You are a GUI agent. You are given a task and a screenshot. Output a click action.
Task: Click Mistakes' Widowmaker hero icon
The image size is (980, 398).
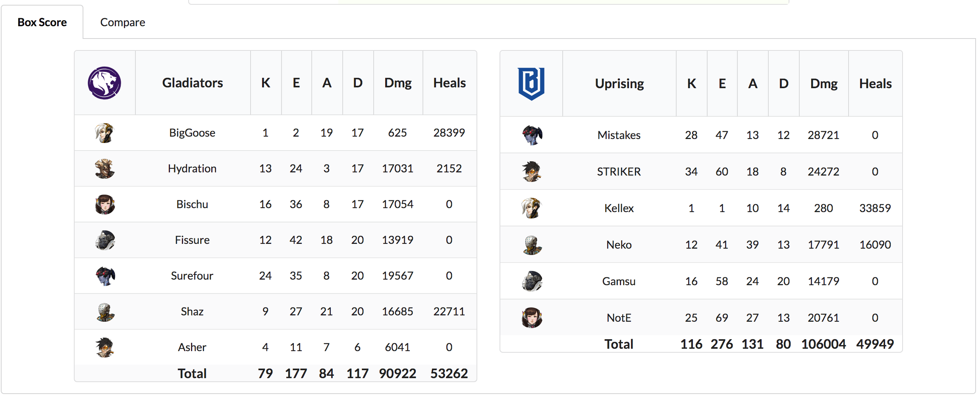(532, 135)
